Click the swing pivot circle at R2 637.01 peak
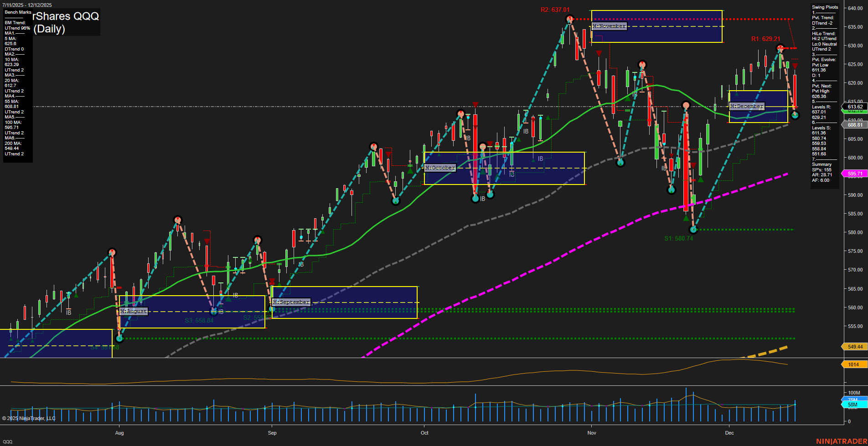Image resolution: width=868 pixels, height=446 pixels. click(x=570, y=19)
